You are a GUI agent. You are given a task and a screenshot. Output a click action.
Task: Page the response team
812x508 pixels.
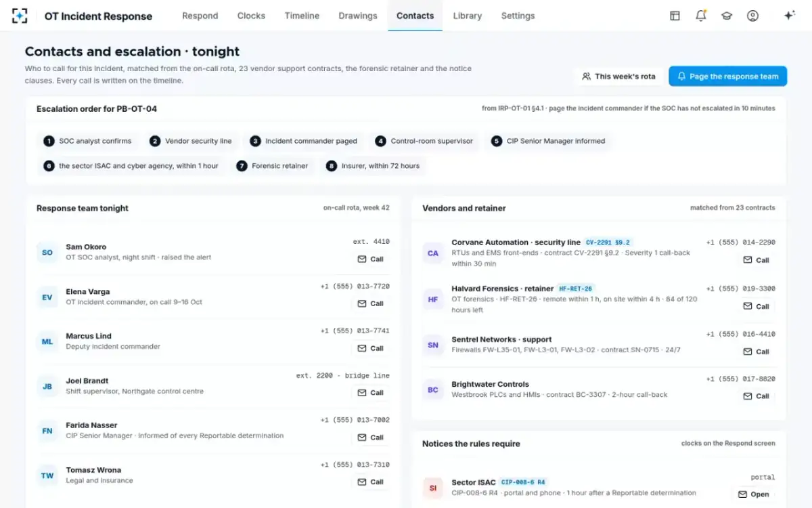[727, 77]
